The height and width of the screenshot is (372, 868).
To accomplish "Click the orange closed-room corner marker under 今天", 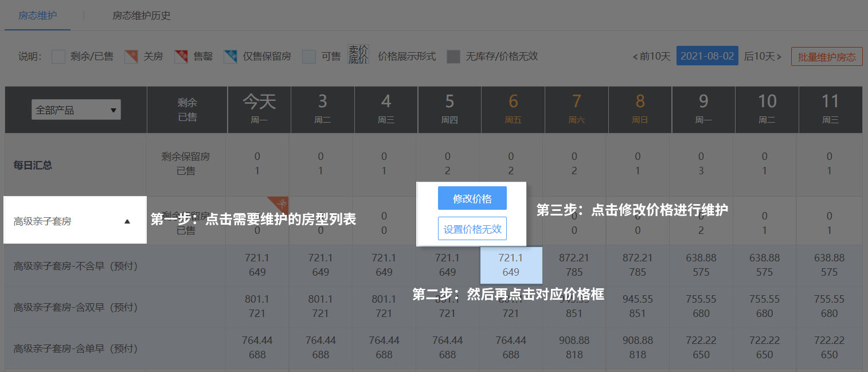I will (280, 203).
